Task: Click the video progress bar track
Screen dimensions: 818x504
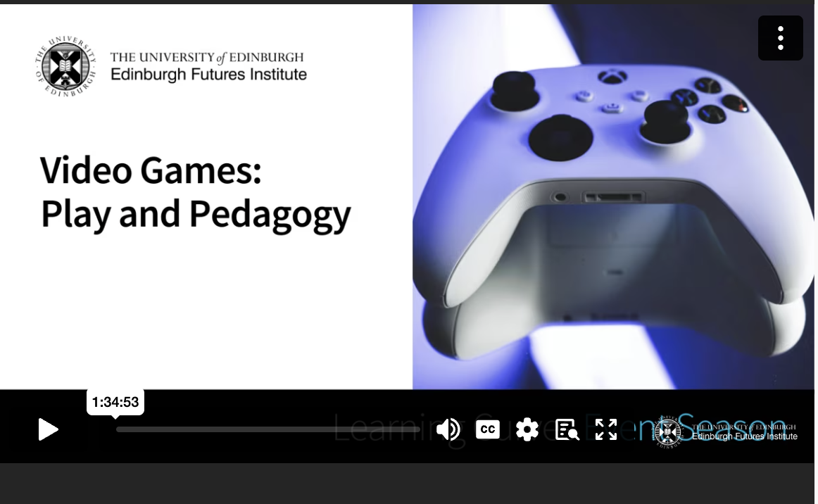Action: (x=268, y=429)
